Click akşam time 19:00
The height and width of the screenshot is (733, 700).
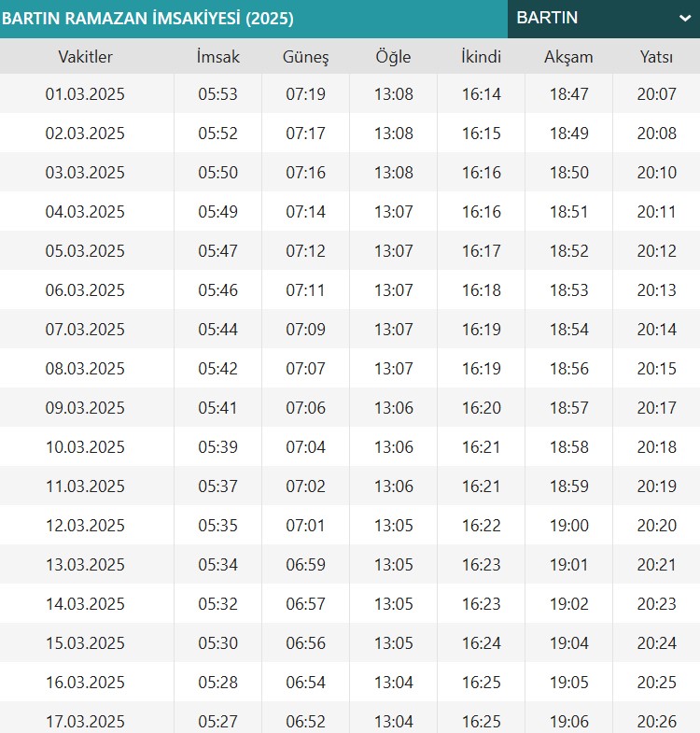pyautogui.click(x=569, y=526)
